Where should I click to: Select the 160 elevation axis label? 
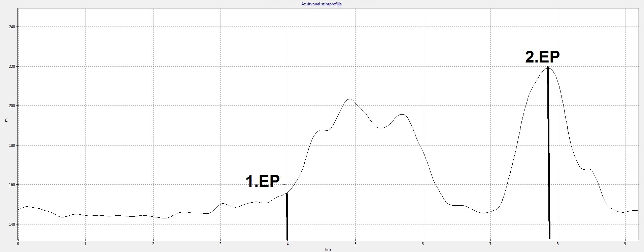tap(12, 185)
